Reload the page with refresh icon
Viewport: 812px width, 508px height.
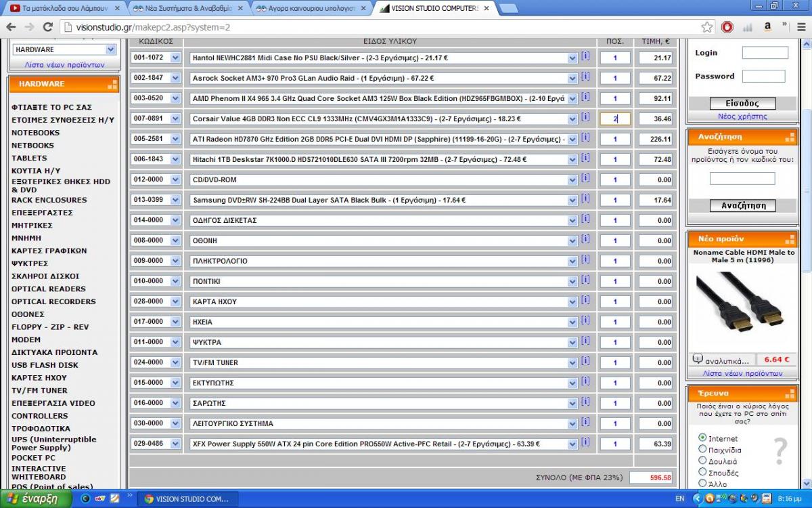tap(47, 27)
